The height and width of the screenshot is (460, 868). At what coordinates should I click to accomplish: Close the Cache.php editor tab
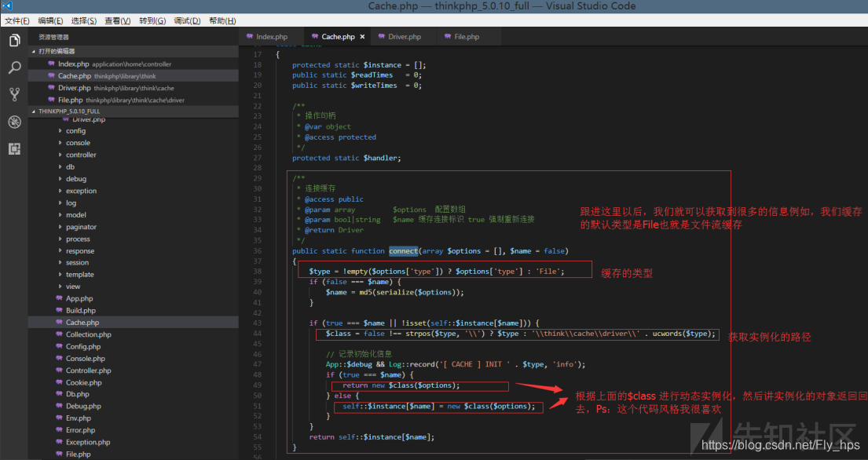363,36
